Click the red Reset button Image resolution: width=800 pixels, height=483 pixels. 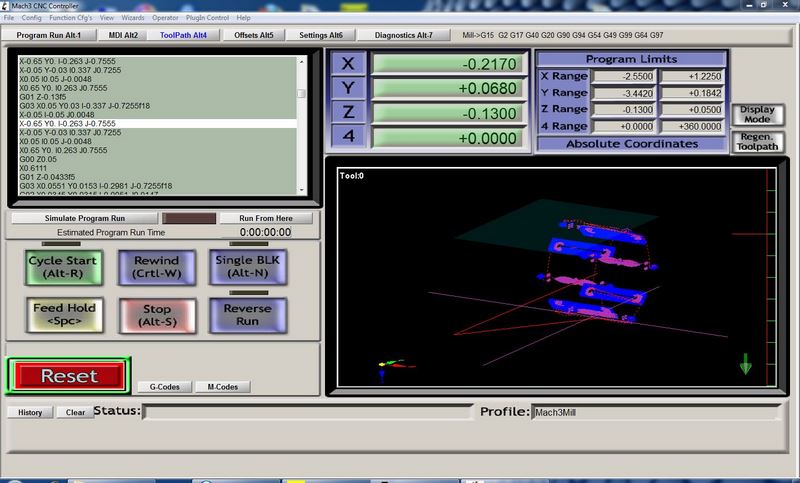pos(69,376)
